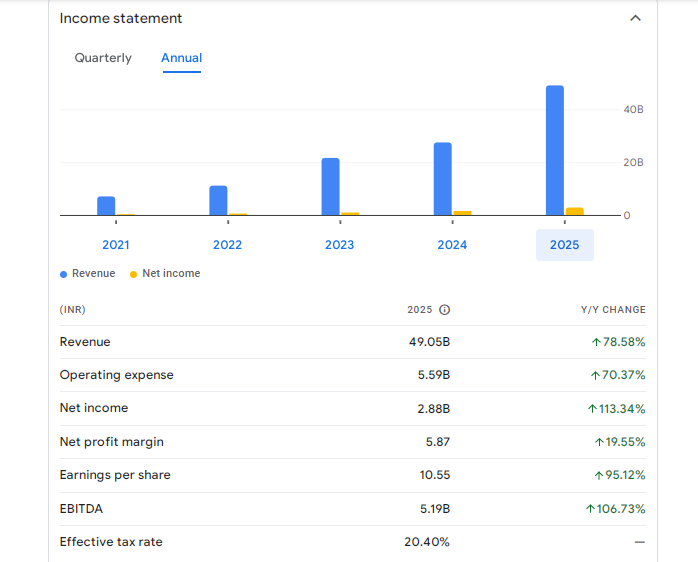Image resolution: width=698 pixels, height=562 pixels.
Task: Click the Effective tax rate row label
Action: 111,542
